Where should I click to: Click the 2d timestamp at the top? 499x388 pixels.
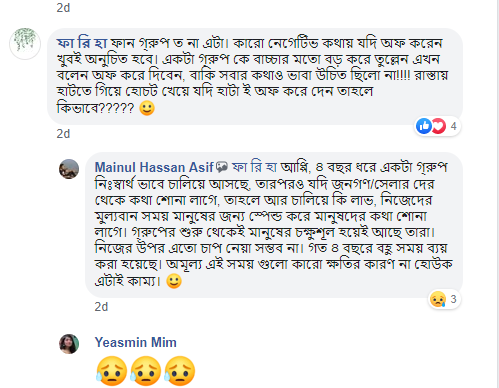[x=63, y=8]
